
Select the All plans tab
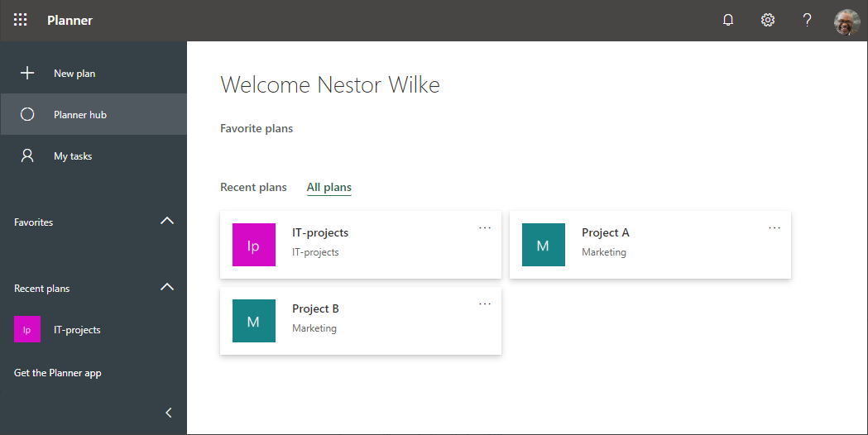[x=328, y=187]
